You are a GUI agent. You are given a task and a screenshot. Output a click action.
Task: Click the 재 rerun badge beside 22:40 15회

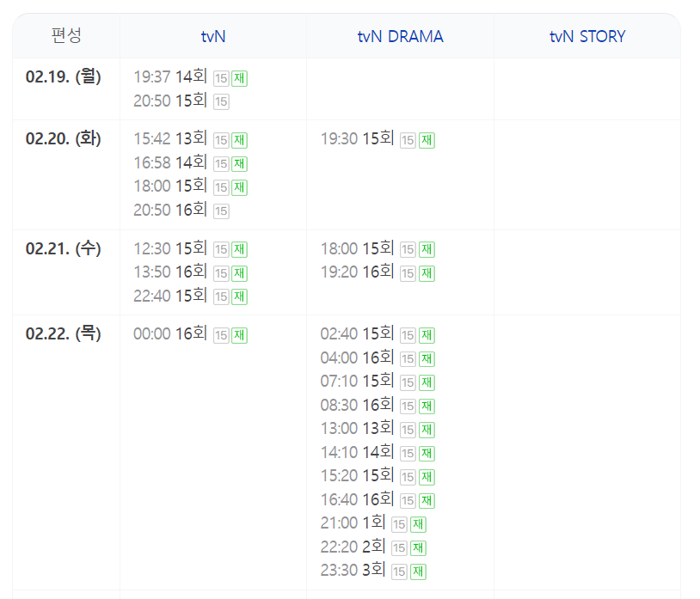pos(239,297)
